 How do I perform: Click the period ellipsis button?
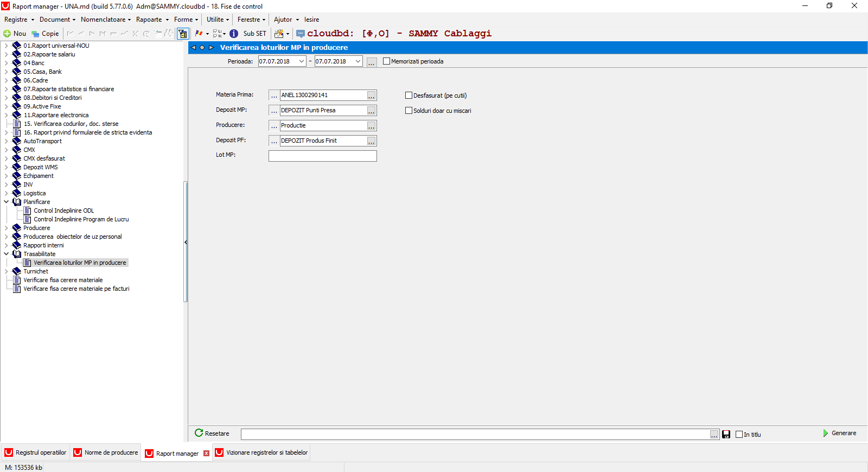click(372, 62)
